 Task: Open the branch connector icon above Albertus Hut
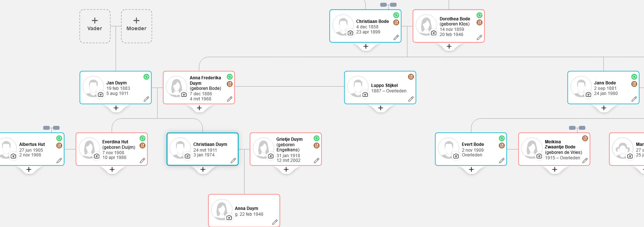tap(51, 128)
